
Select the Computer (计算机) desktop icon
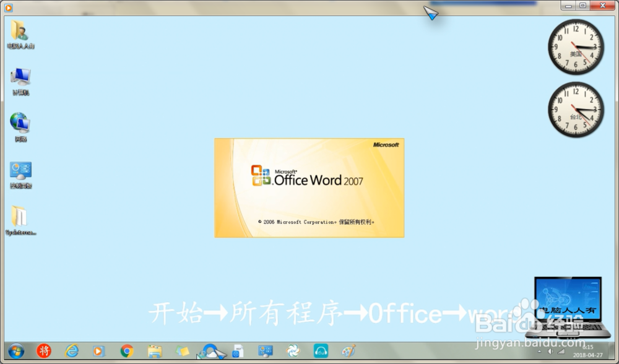tap(20, 82)
